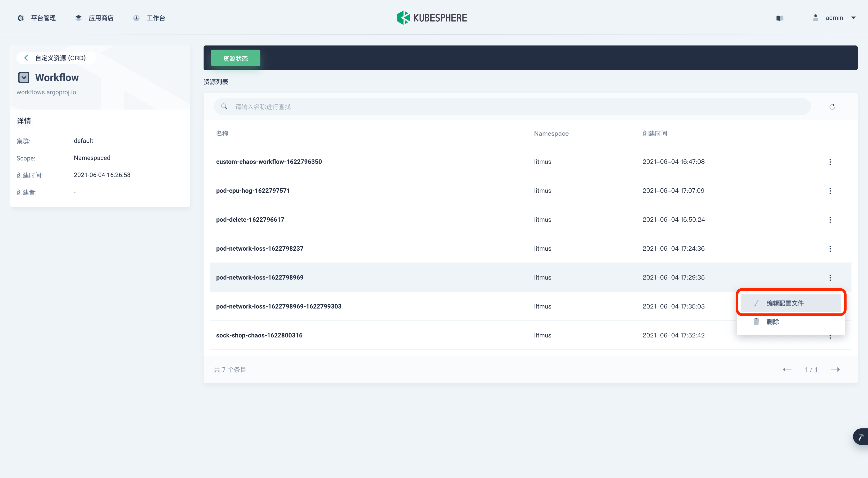Click the KubeSphere logo
Viewport: 868px width, 478px height.
point(432,18)
